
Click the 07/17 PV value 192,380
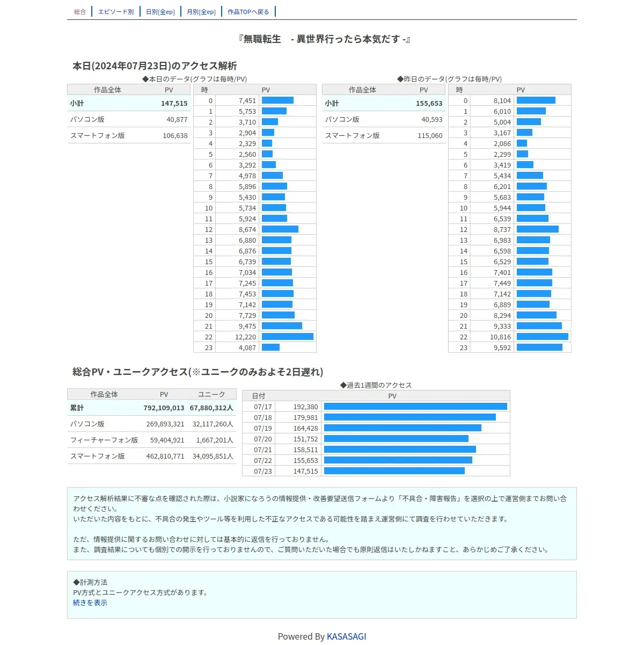click(x=306, y=407)
